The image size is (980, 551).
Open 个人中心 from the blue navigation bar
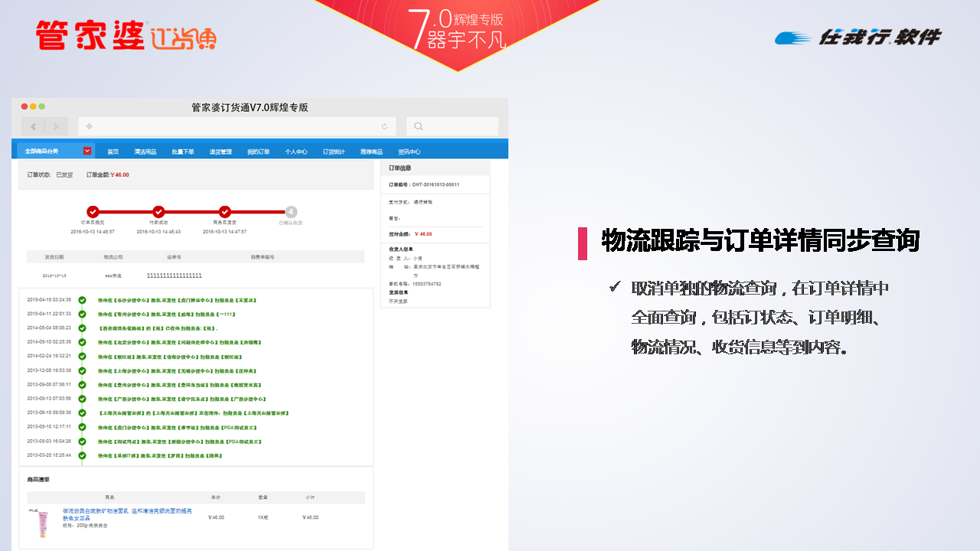point(296,152)
